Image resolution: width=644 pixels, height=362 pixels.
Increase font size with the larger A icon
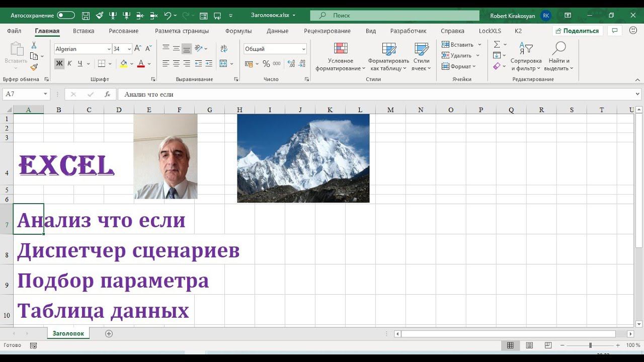138,49
